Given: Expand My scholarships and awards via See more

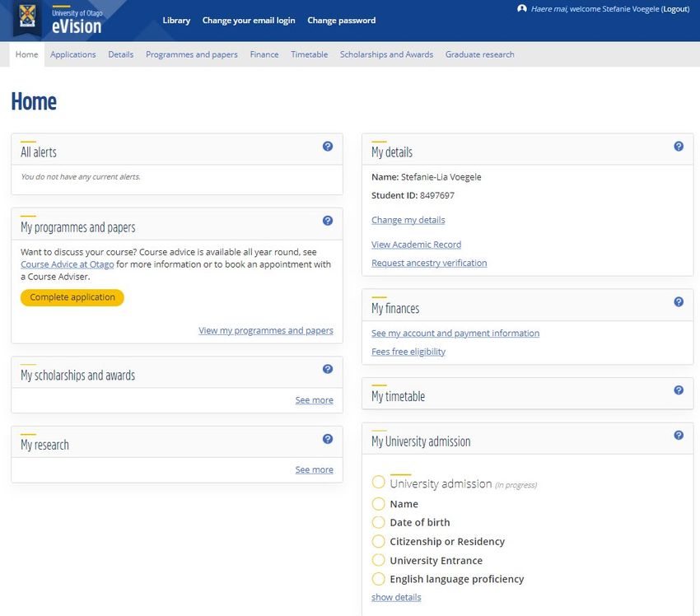Looking at the screenshot, I should click(314, 400).
